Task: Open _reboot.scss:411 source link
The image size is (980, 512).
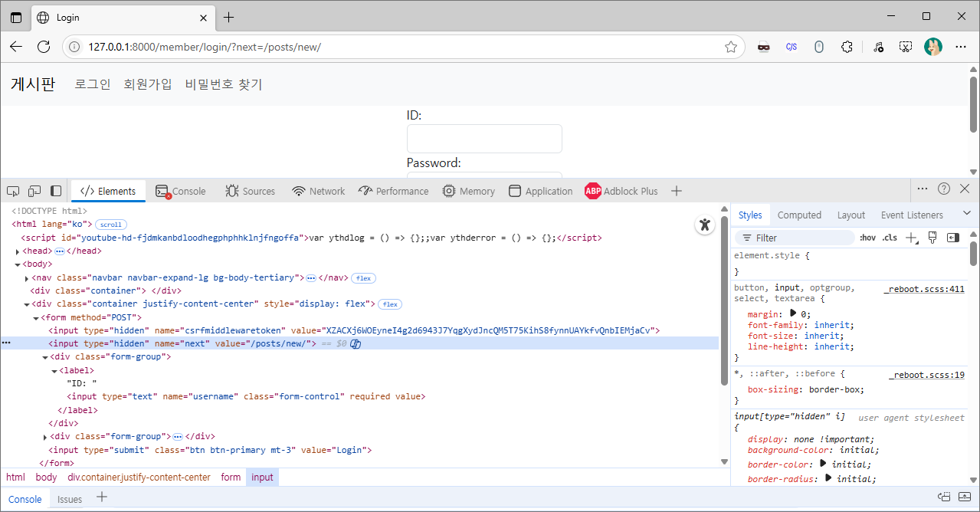Action: point(924,289)
